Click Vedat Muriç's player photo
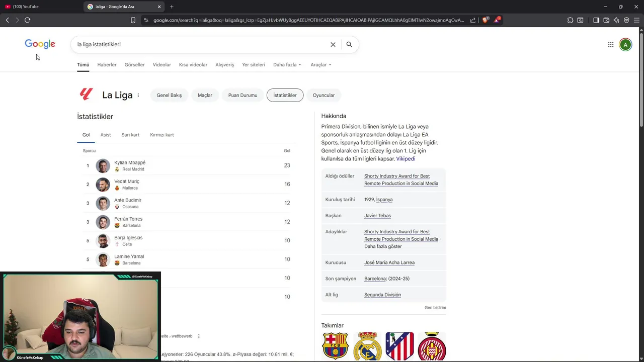644x362 pixels. [103, 185]
